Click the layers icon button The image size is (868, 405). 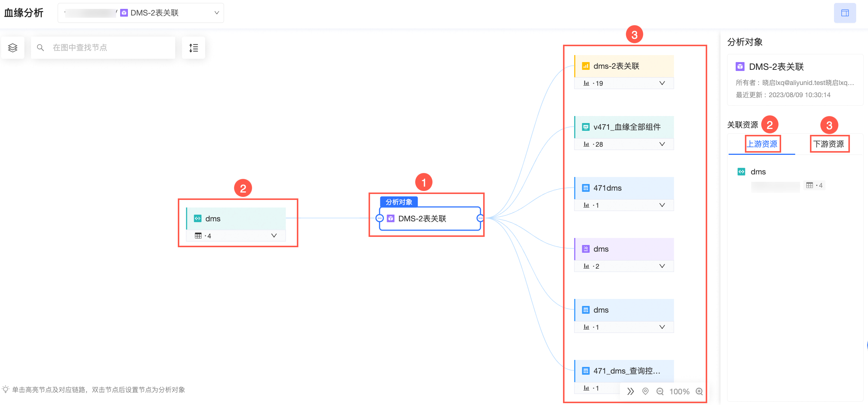pyautogui.click(x=13, y=48)
